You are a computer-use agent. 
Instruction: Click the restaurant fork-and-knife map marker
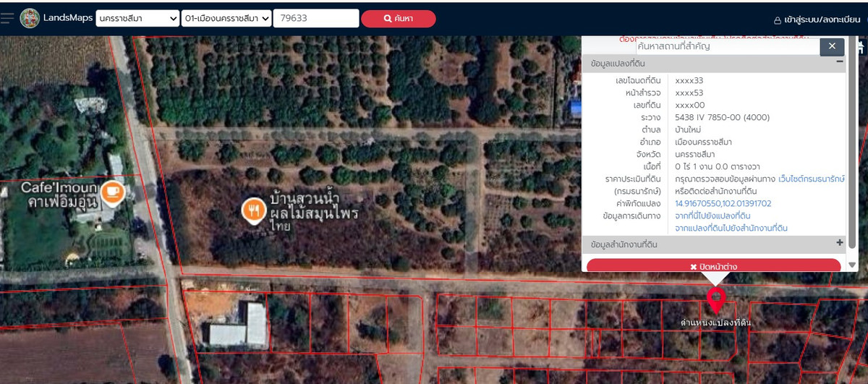252,210
